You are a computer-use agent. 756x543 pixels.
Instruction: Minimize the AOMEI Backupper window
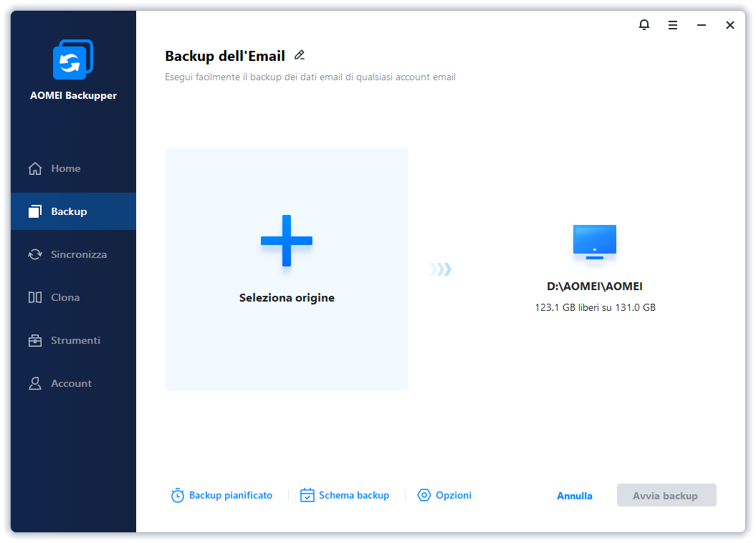702,25
